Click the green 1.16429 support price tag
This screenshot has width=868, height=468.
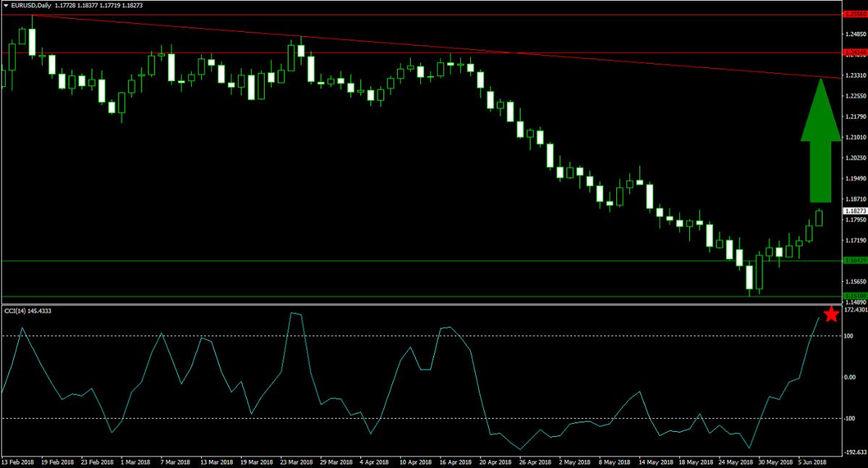coord(854,260)
